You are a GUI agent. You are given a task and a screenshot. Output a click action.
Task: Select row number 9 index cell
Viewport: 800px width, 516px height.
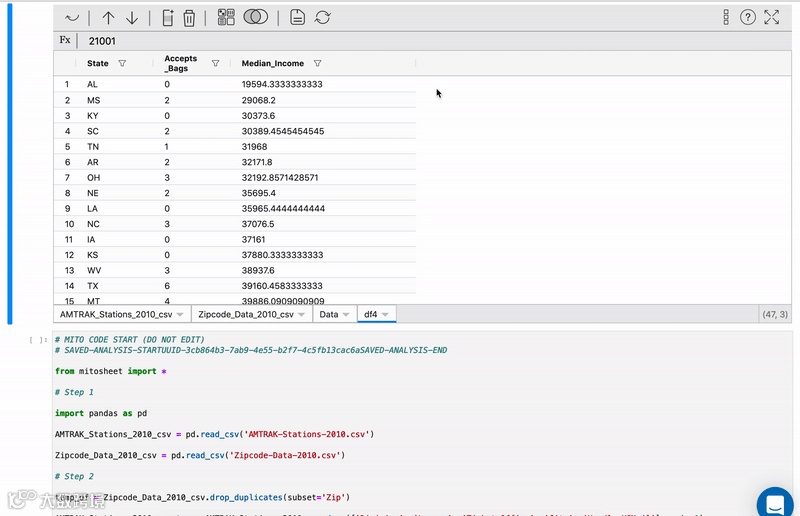(x=67, y=208)
